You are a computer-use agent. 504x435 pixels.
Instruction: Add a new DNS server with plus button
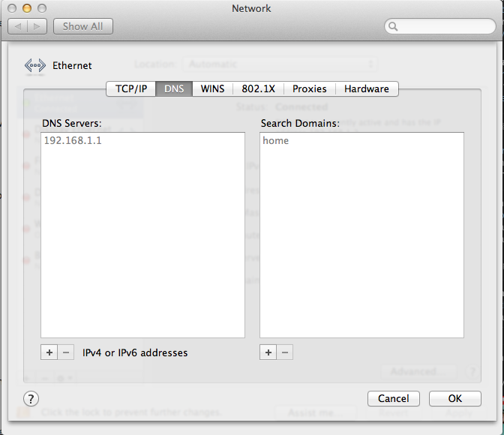tap(49, 352)
